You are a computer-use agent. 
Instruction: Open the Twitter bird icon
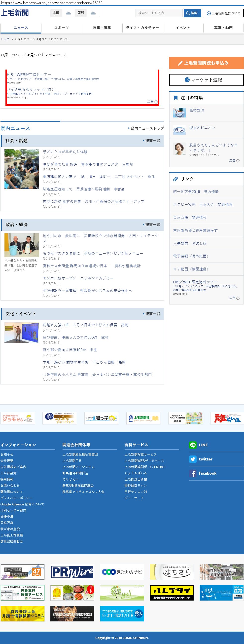(193, 459)
